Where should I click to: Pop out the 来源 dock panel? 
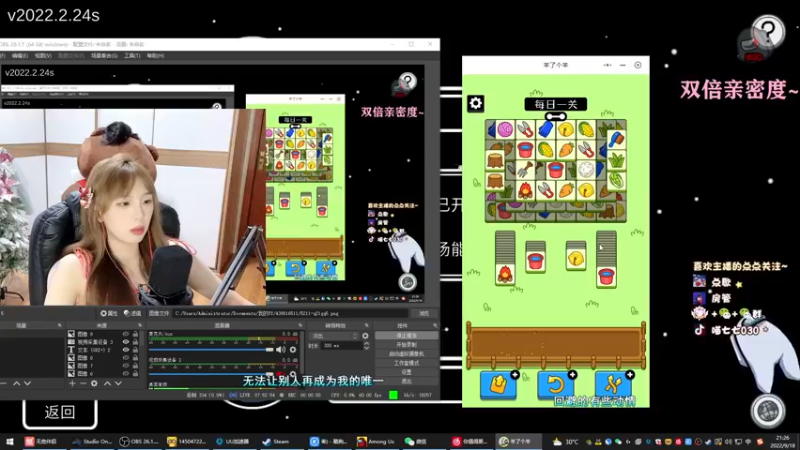click(140, 326)
